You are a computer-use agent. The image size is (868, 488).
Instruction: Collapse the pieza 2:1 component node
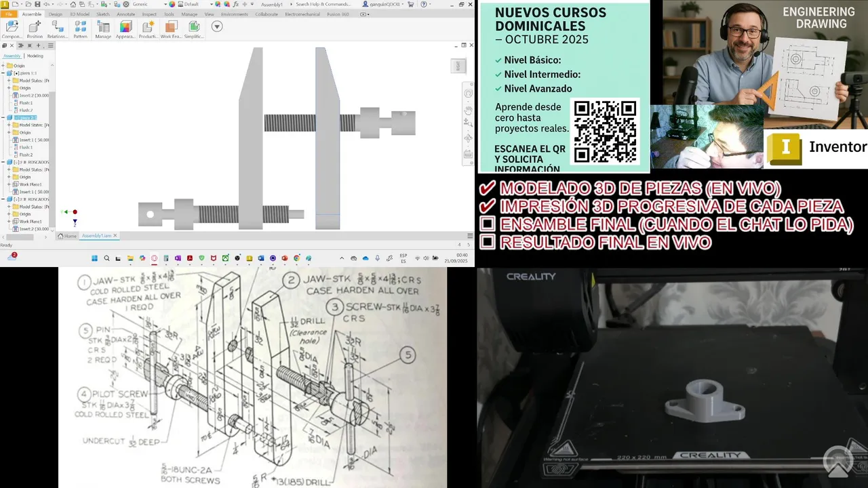click(x=3, y=118)
